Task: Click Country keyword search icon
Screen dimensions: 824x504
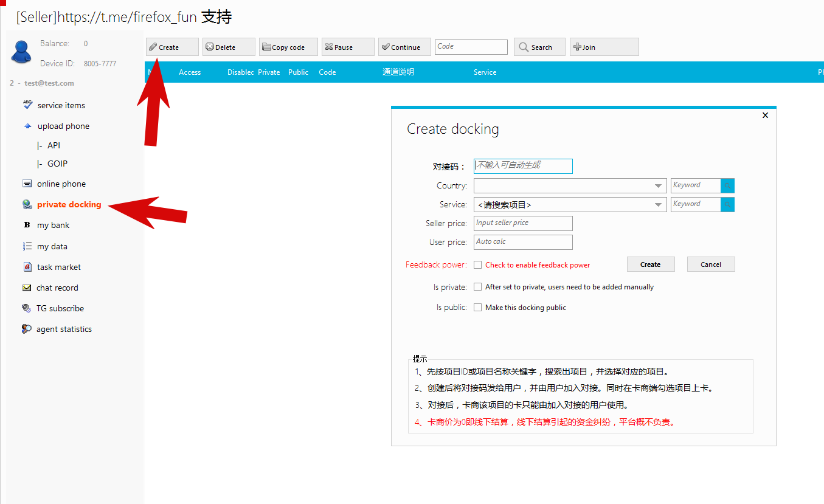Action: [727, 185]
